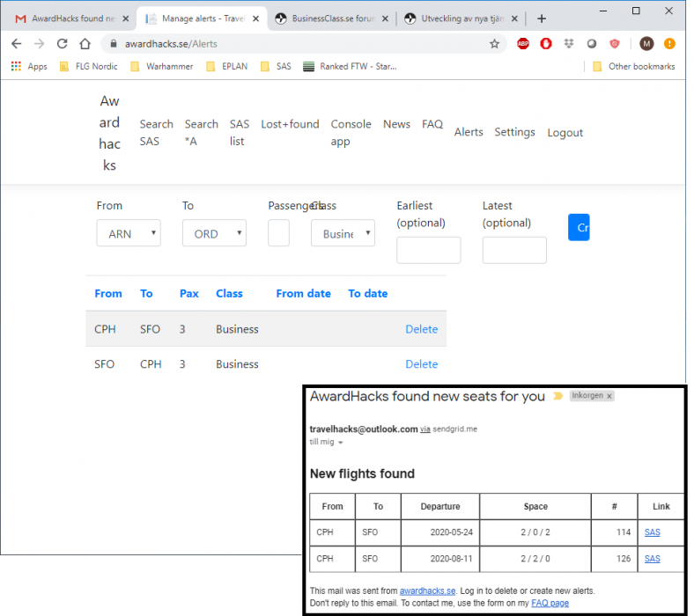The width and height of the screenshot is (694, 616).
Task: Open the AdBlock Plus extension icon
Action: [x=523, y=43]
